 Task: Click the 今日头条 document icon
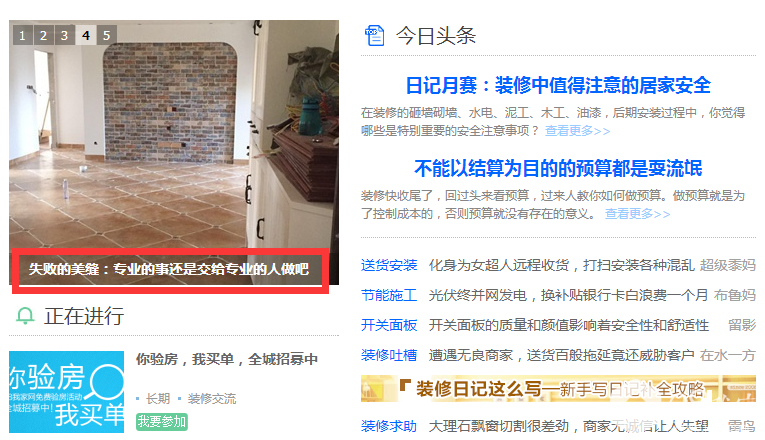[375, 36]
